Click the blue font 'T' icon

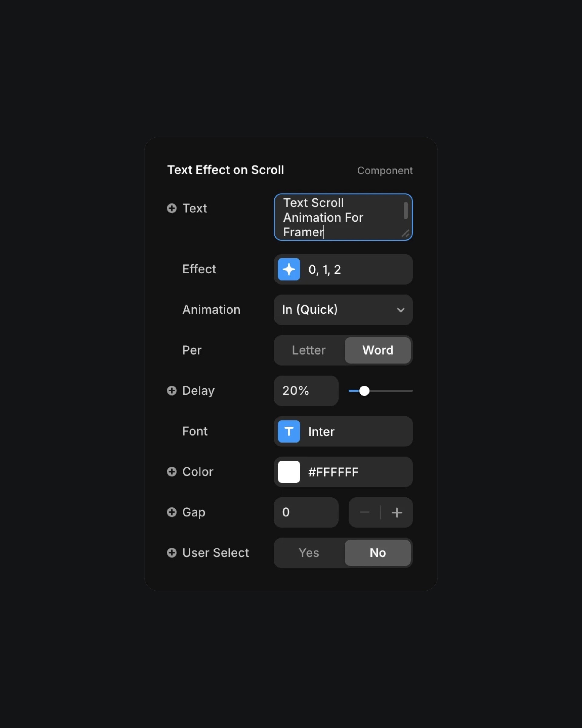click(x=289, y=431)
